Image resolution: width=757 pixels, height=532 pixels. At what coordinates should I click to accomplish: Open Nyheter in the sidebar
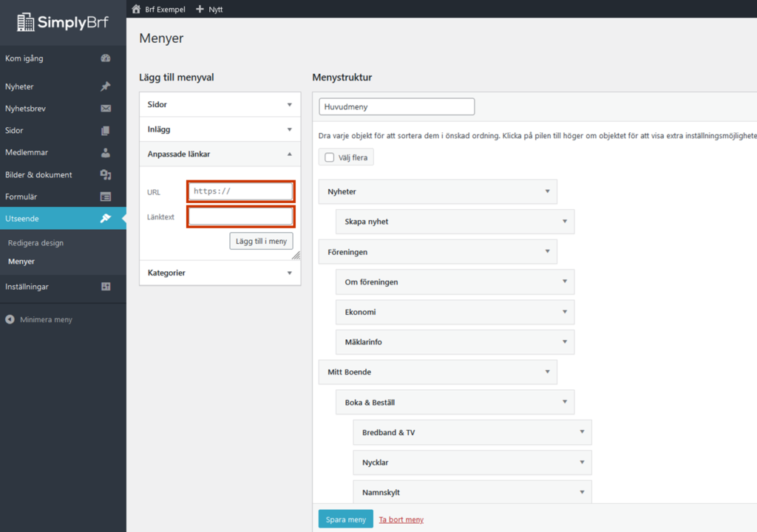(x=63, y=86)
